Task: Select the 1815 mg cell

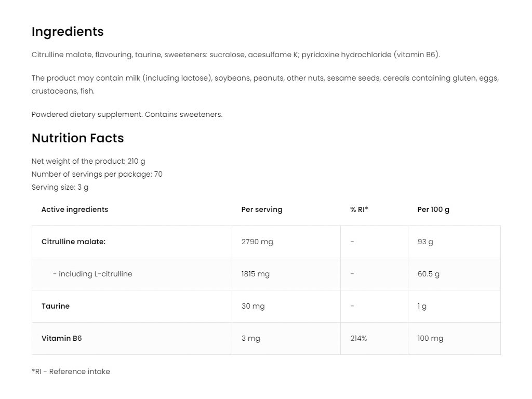Action: click(x=256, y=274)
